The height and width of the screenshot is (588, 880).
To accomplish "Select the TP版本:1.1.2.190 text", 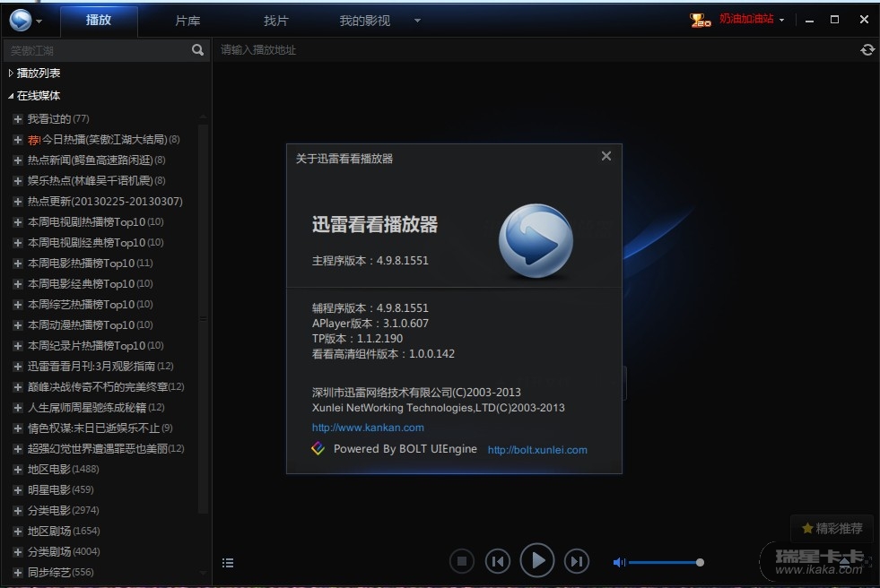I will click(x=357, y=339).
